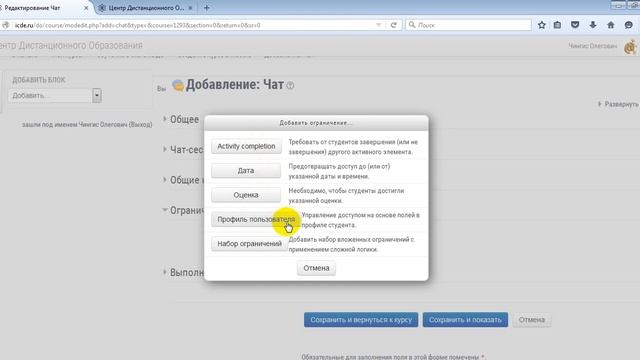Close the Редактирование Чат tab

(86, 8)
